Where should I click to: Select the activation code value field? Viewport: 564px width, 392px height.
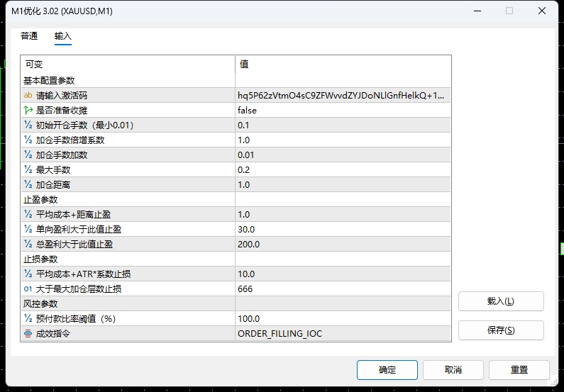[x=343, y=96]
